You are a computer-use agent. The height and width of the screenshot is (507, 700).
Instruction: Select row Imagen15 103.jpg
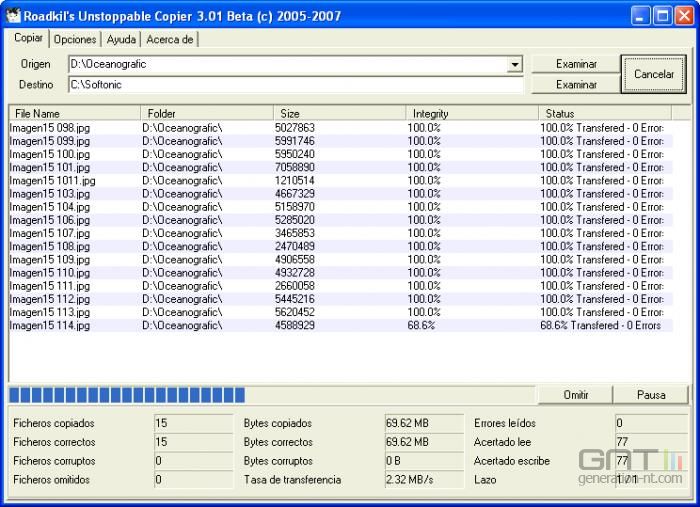[341, 194]
